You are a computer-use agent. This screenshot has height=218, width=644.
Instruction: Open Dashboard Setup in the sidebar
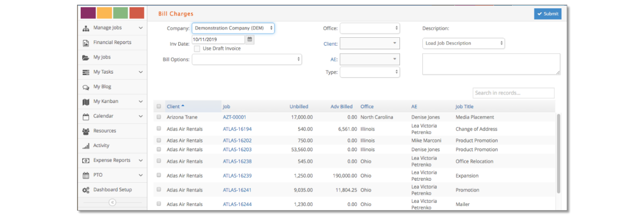pyautogui.click(x=112, y=190)
